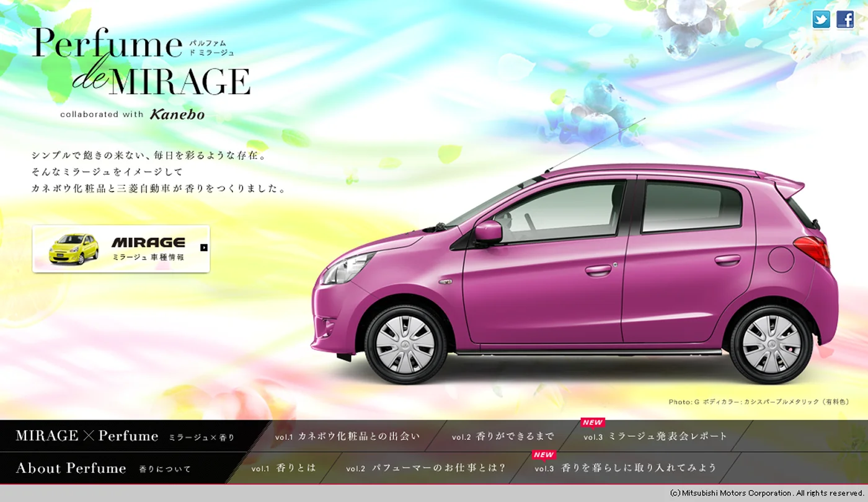Open the MIRAGE ミラージュ 車種情報 banner
The height and width of the screenshot is (502, 868).
(x=121, y=249)
